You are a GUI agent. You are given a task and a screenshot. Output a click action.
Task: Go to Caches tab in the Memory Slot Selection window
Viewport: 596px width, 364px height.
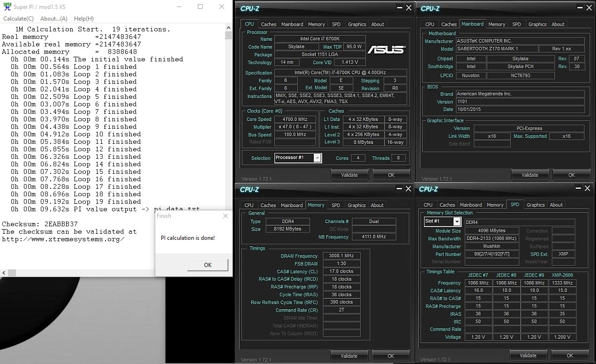[447, 205]
